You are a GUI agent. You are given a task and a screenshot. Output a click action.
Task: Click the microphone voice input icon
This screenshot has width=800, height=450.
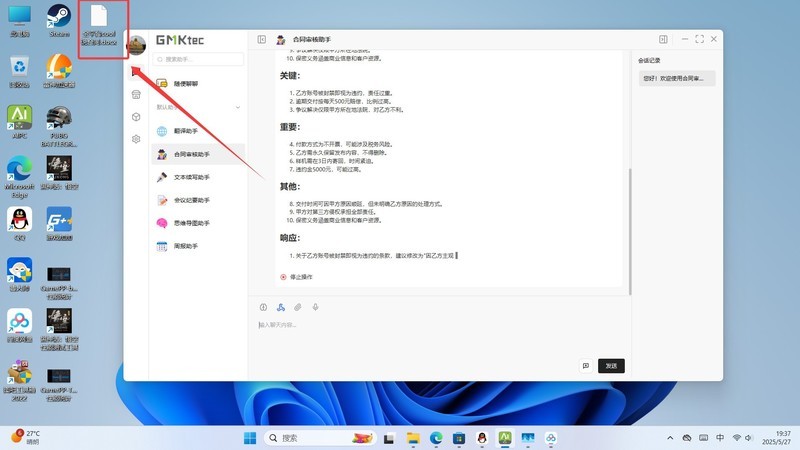[315, 307]
